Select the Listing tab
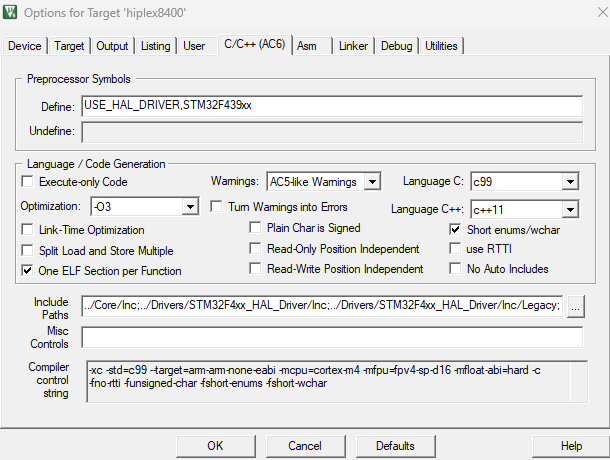Viewport: 610px width, 460px height. [155, 46]
